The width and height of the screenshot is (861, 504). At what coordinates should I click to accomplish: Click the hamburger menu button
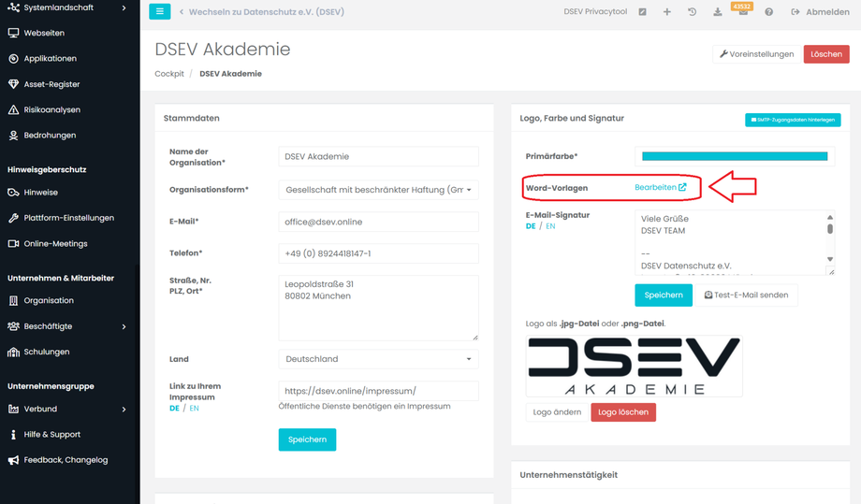[x=159, y=12]
